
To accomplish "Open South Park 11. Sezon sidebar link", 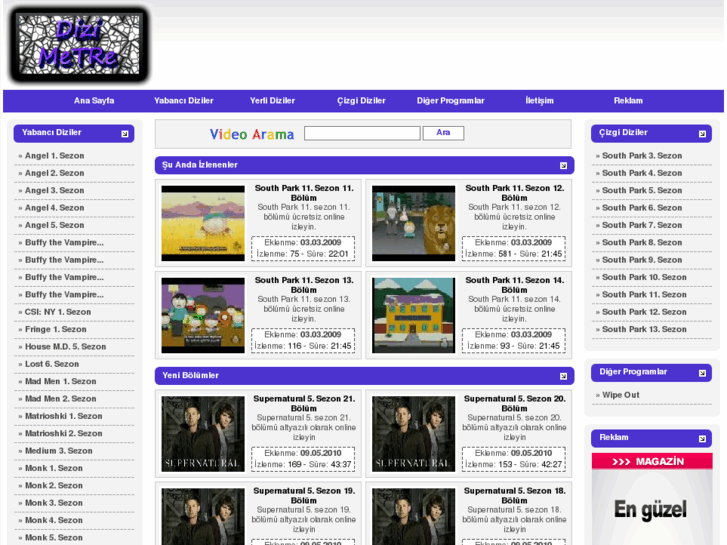I will tap(644, 295).
